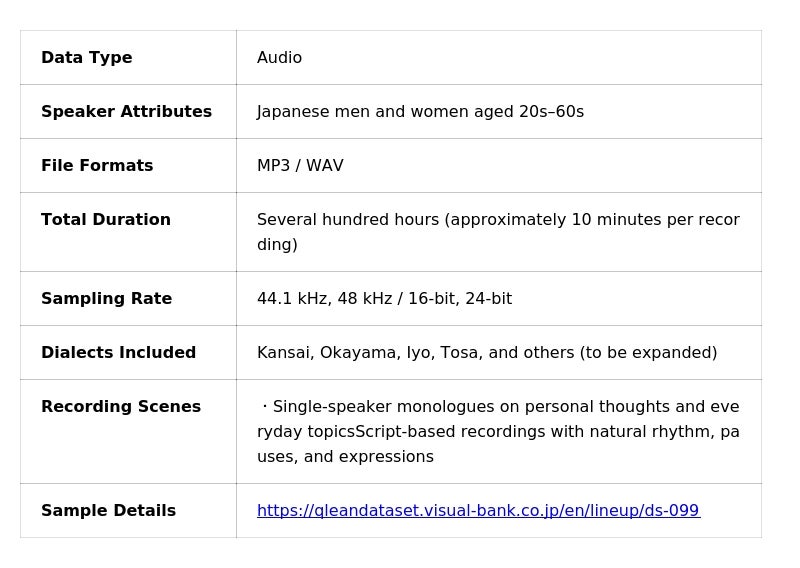The width and height of the screenshot is (800, 568).
Task: Open the qleandataset.visual-bank.co.jp sample details link
Action: [x=478, y=511]
